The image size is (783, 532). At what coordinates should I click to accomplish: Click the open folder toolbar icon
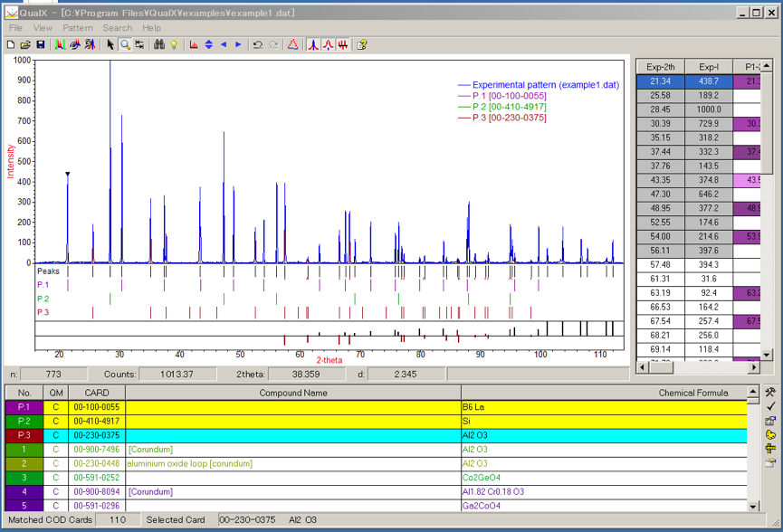point(25,44)
